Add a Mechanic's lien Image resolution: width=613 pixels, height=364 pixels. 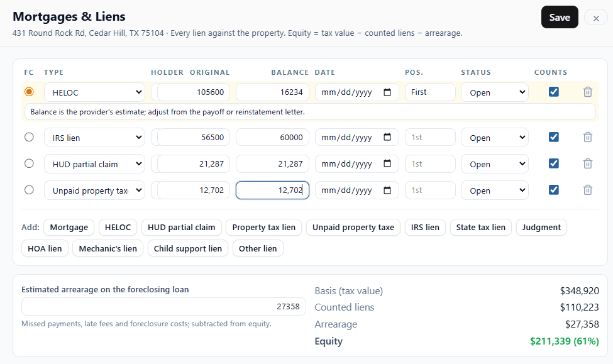pyautogui.click(x=108, y=249)
